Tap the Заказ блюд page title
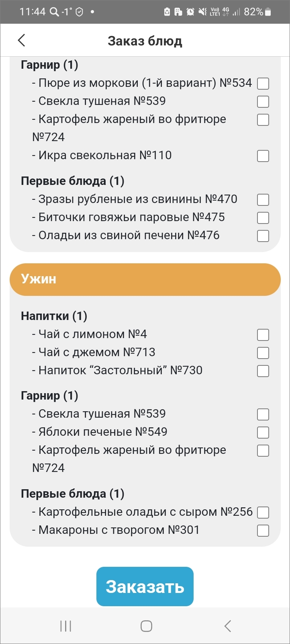290x644 pixels. click(145, 41)
